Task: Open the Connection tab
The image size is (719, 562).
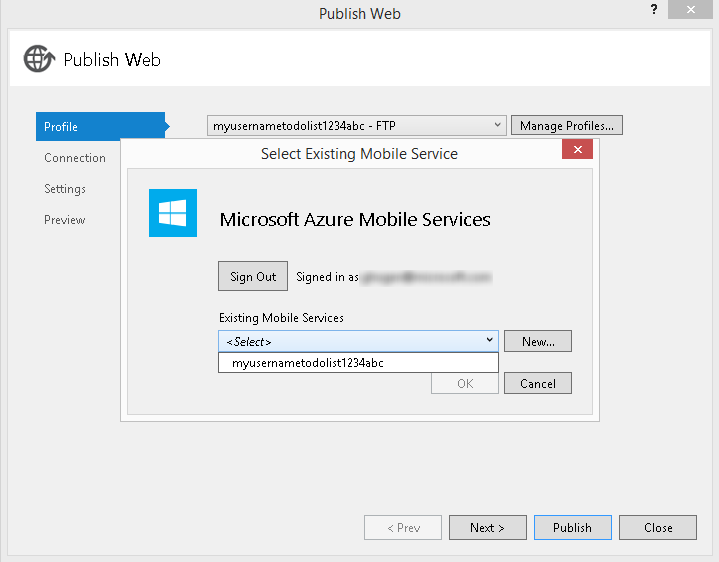Action: (x=75, y=158)
